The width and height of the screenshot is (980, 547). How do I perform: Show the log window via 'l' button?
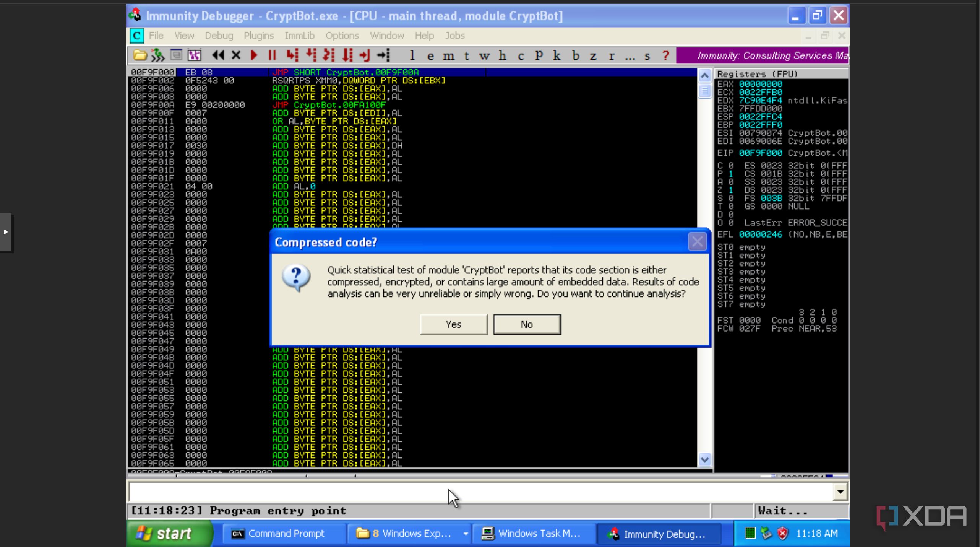click(x=412, y=56)
